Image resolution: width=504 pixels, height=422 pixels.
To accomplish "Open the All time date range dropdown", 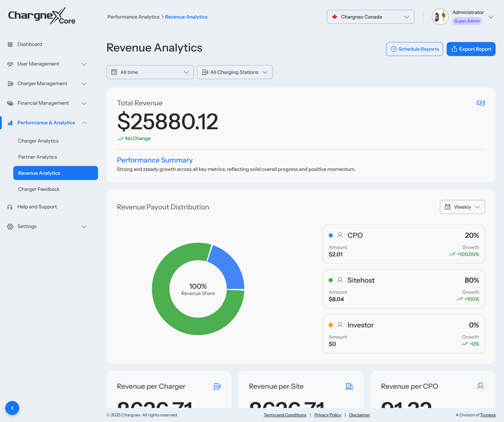I will tap(150, 72).
